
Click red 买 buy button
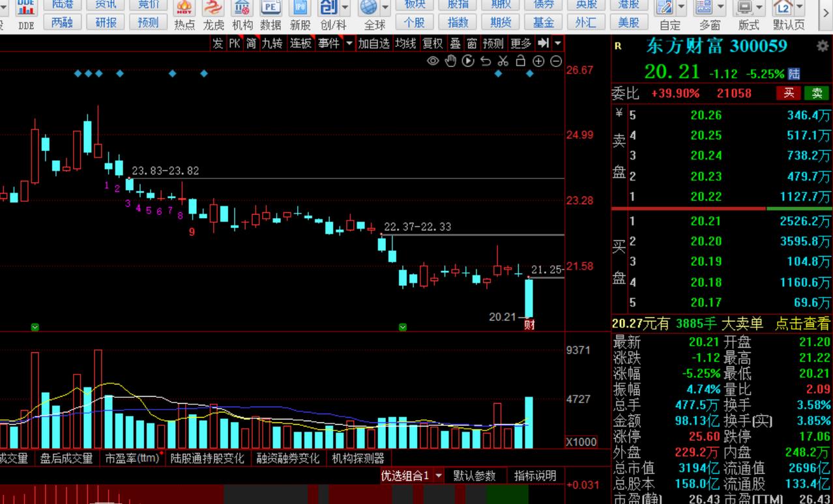coord(789,93)
